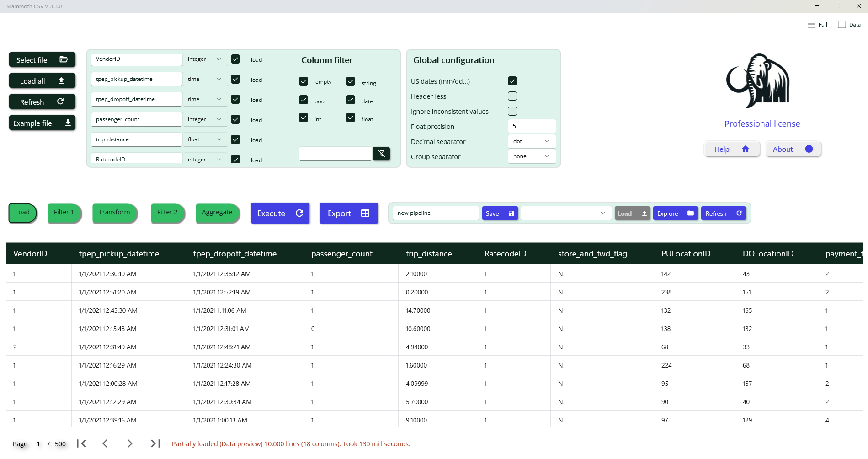Viewport: 868px width, 459px height.
Task: Switch to Full layout view icon
Action: click(x=811, y=25)
